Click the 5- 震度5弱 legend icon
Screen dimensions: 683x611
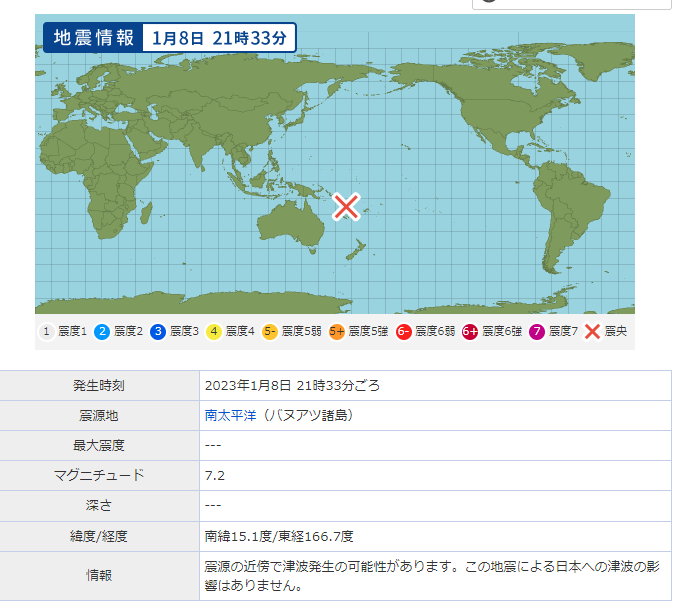point(270,332)
